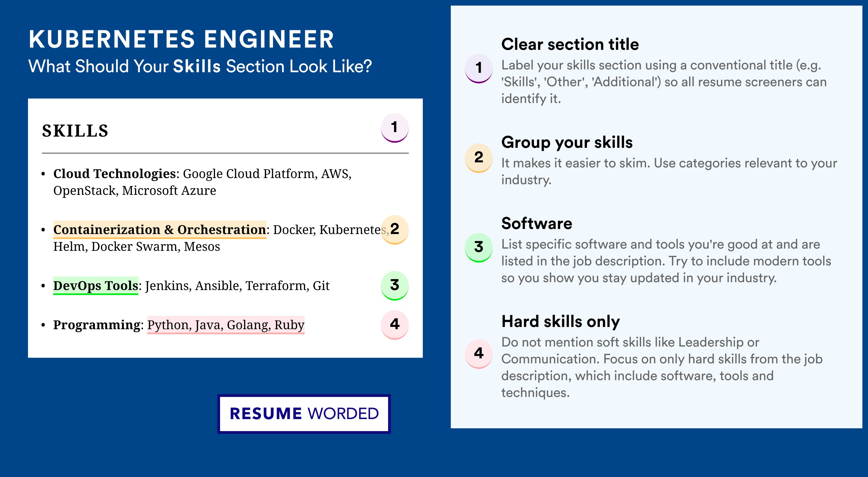
Task: Click the Cloud Technologies bold label
Action: (x=115, y=174)
